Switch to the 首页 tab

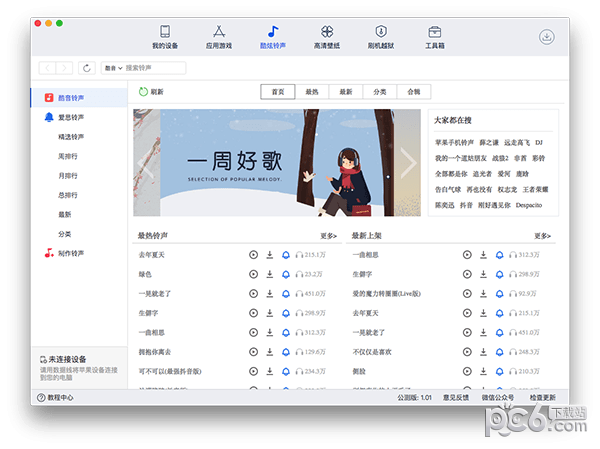click(x=278, y=92)
